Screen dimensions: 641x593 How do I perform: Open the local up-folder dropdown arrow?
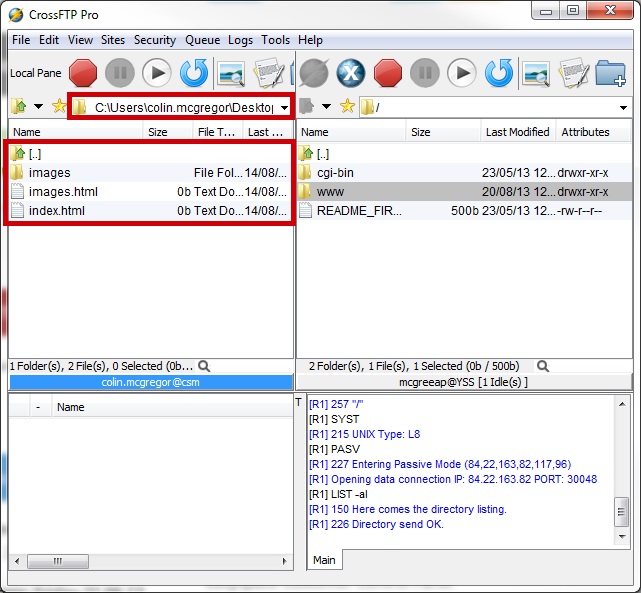pos(38,107)
